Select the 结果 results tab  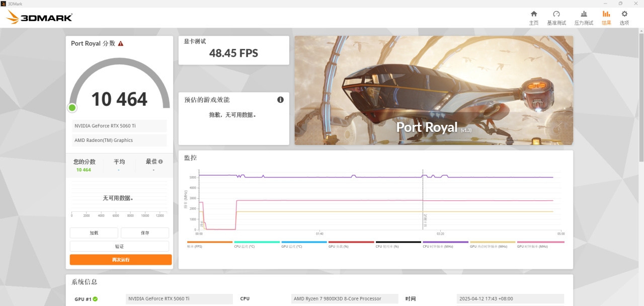point(606,18)
